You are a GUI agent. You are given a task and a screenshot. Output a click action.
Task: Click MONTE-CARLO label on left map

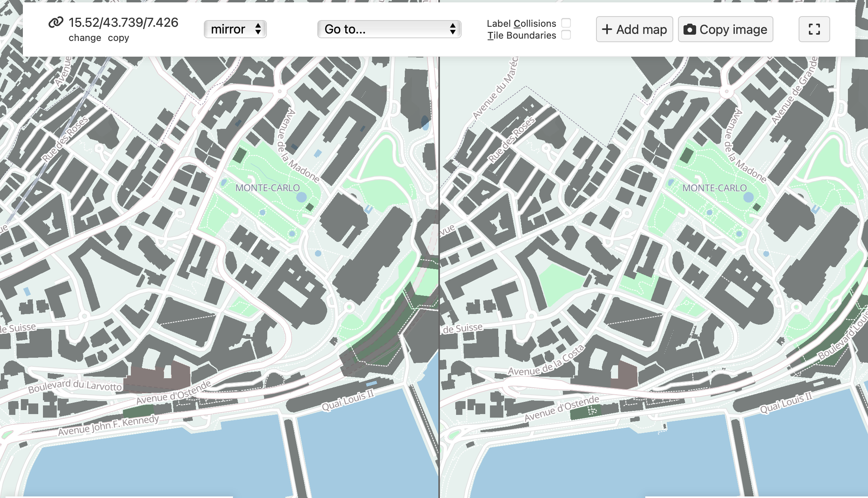[x=268, y=188]
